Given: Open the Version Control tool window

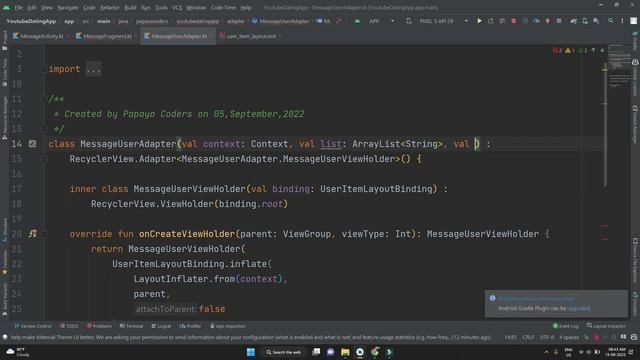Looking at the screenshot, I should coord(33,326).
